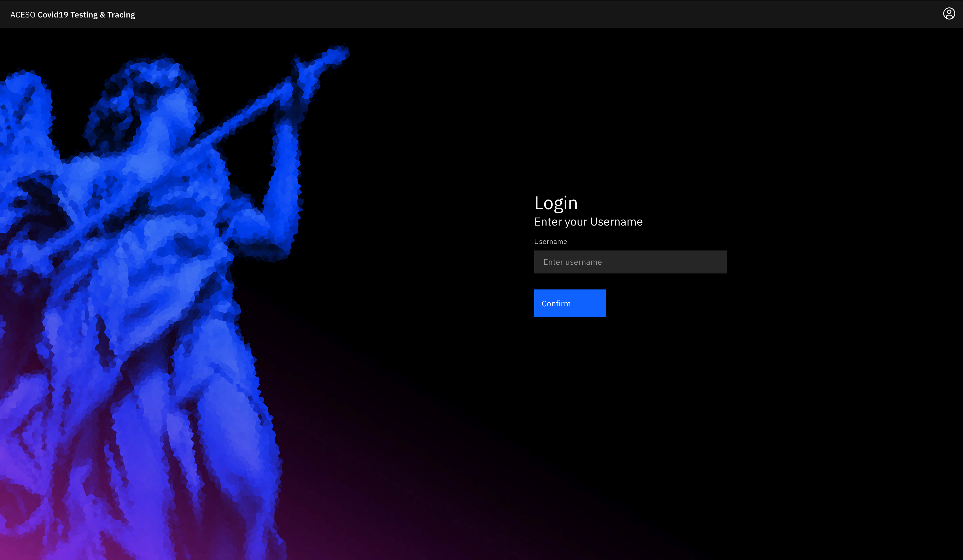Open the user profile avatar icon
This screenshot has width=963, height=560.
click(949, 14)
